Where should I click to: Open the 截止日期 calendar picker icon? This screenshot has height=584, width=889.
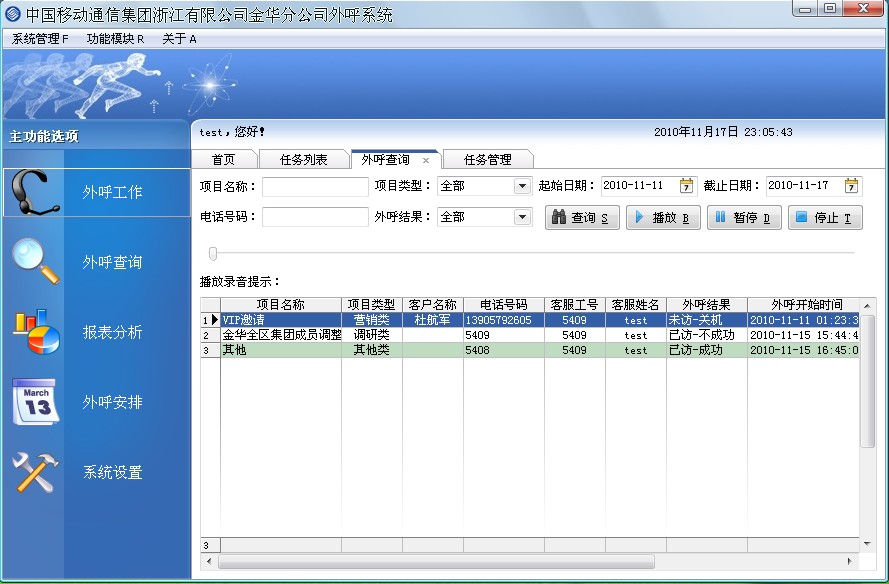[x=851, y=186]
